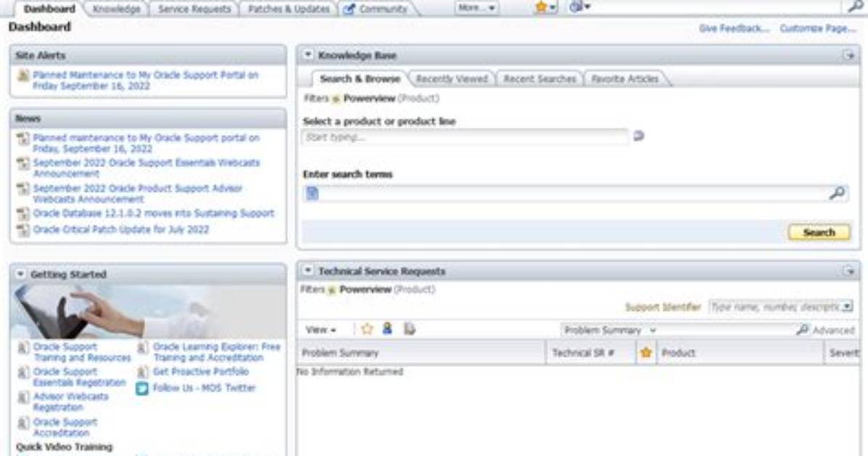868x456 pixels.
Task: Sort by Problem Summary column header
Action: [421, 353]
